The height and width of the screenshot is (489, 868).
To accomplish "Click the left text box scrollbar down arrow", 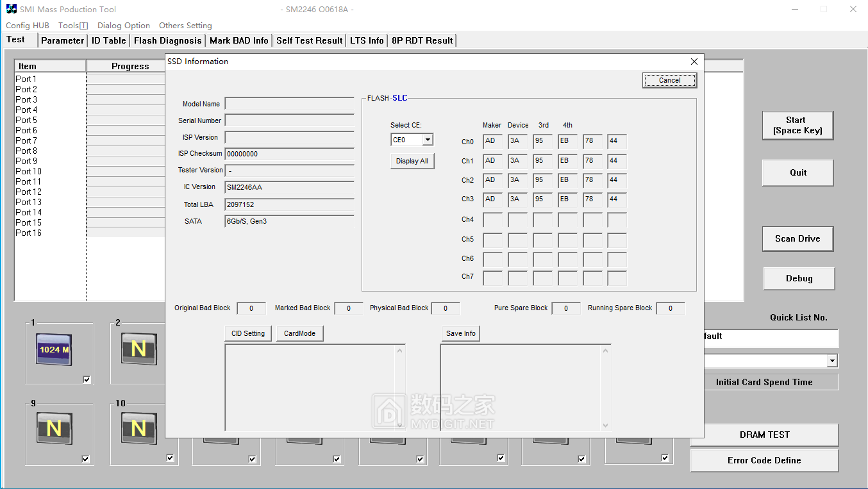I will coord(400,424).
